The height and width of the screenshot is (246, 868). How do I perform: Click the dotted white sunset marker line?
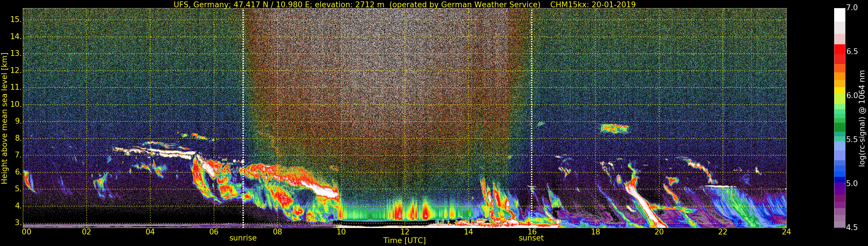pyautogui.click(x=532, y=118)
